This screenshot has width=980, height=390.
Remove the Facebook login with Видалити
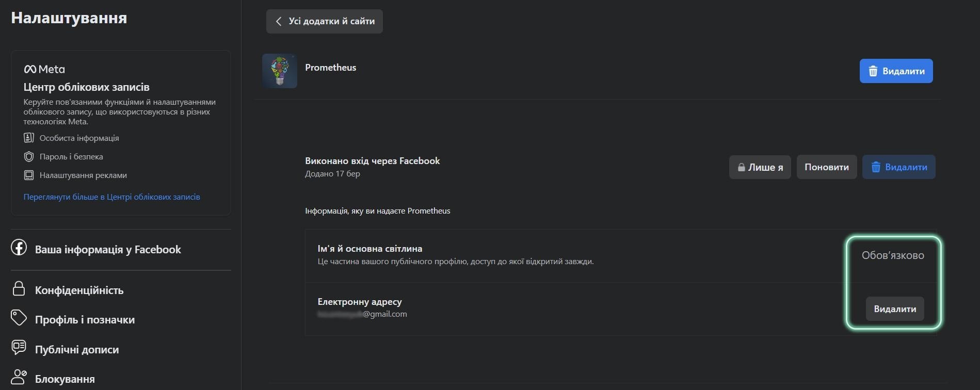[898, 167]
